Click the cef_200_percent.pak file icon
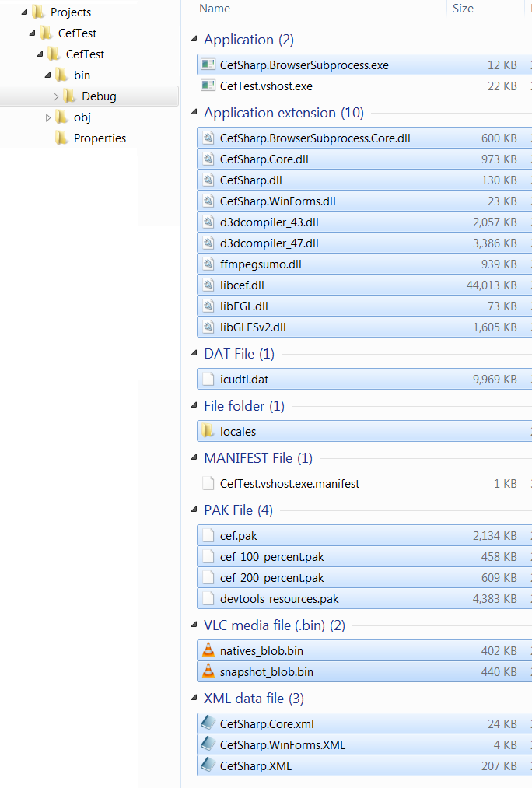 [x=208, y=578]
